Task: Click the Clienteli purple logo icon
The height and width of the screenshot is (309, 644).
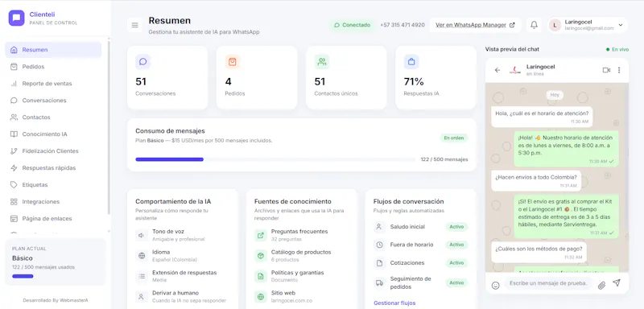Action: pos(16,18)
